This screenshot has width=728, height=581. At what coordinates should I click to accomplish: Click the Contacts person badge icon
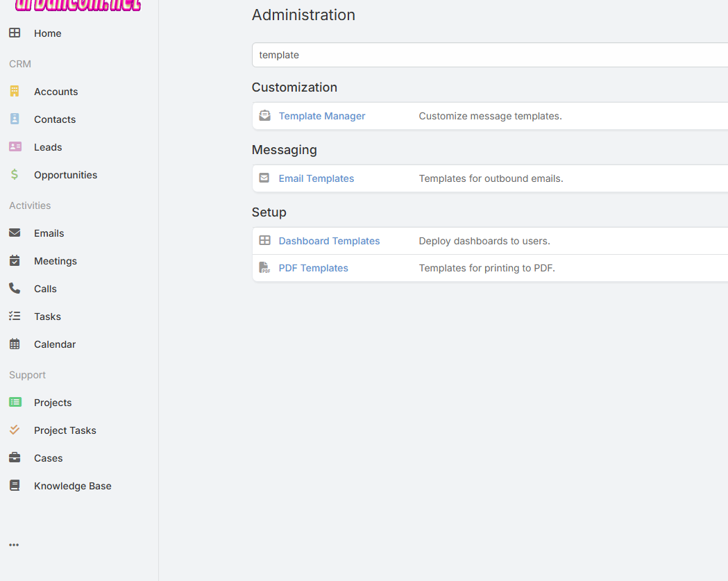click(15, 119)
